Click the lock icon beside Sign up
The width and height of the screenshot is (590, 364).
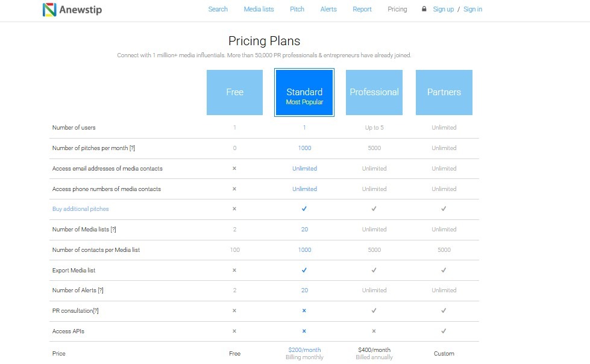(x=424, y=8)
